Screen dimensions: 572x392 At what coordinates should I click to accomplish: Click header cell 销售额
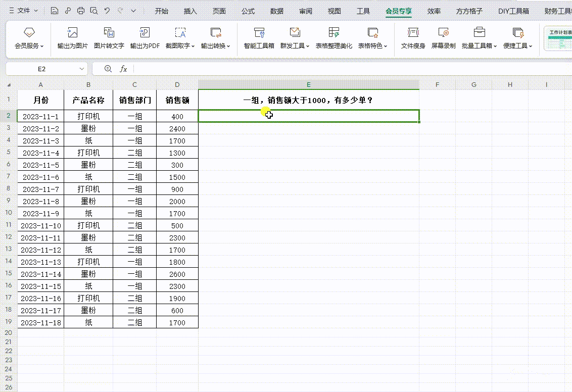coord(177,100)
